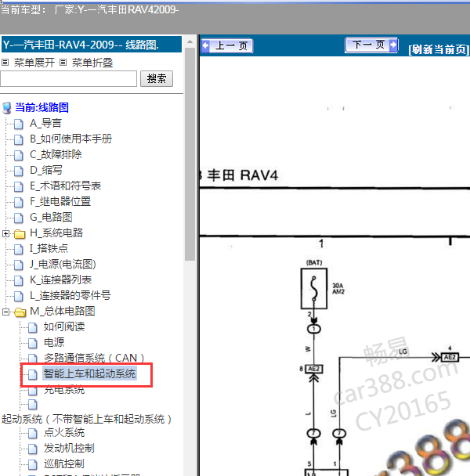This screenshot has width=470, height=476.
Task: Select H_系统电路 folder label
Action: point(56,233)
